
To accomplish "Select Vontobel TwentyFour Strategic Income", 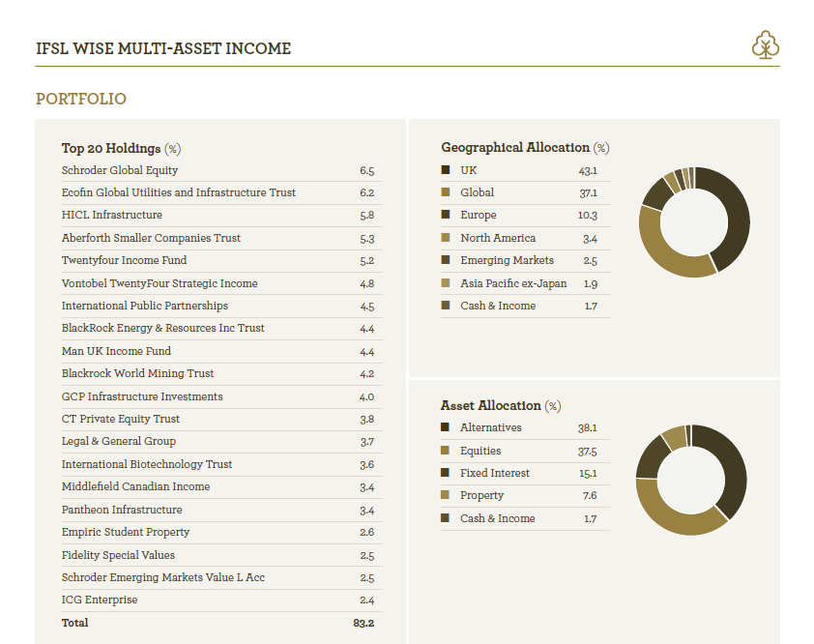I will 221,283.
